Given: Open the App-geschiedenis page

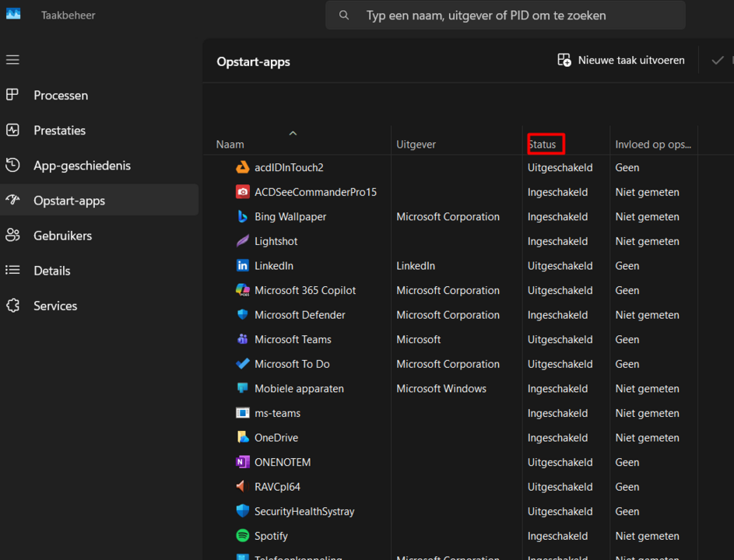Looking at the screenshot, I should (81, 165).
